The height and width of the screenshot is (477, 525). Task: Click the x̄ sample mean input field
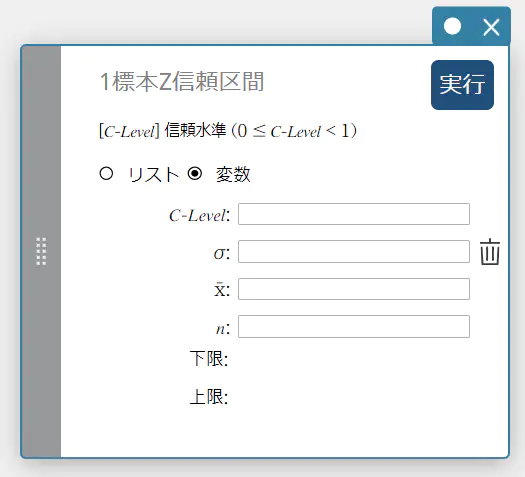point(354,289)
